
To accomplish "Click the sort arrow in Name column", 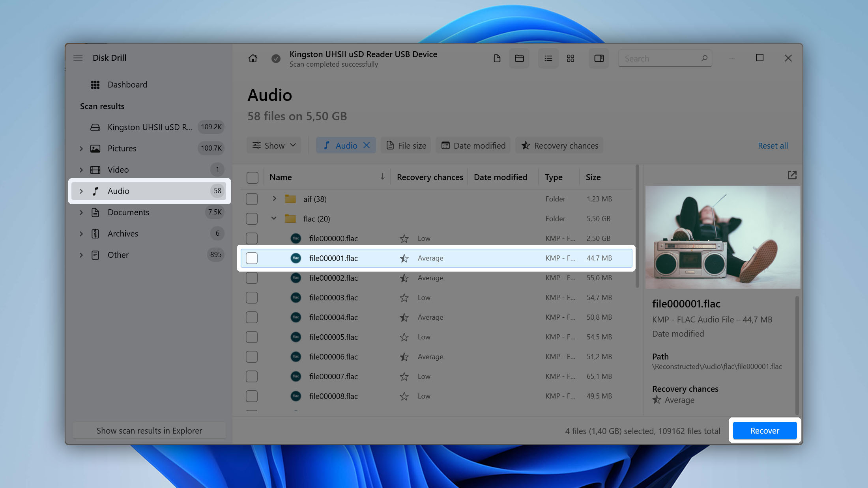I will pyautogui.click(x=382, y=177).
